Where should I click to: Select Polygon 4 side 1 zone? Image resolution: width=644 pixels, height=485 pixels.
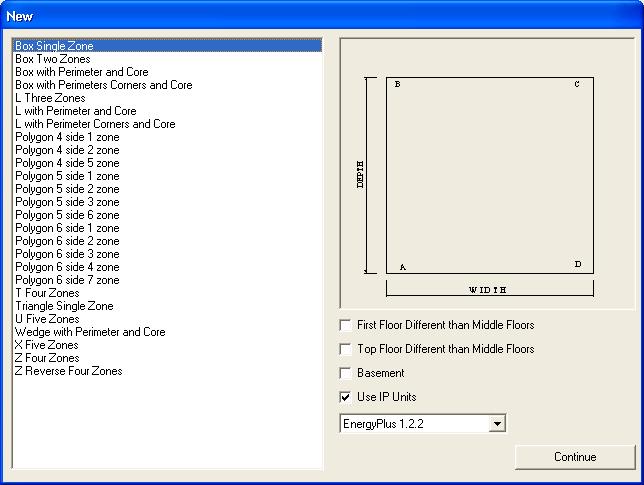168,137
